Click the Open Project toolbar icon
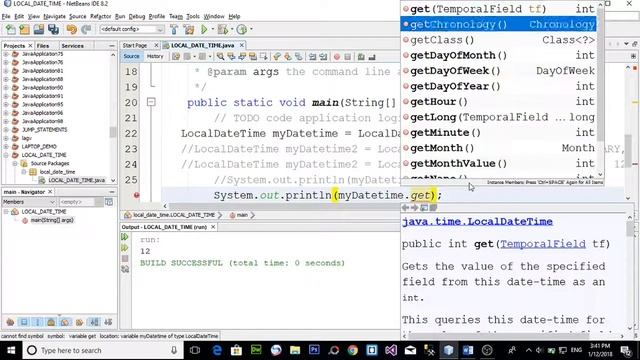The image size is (640, 360). point(39,29)
